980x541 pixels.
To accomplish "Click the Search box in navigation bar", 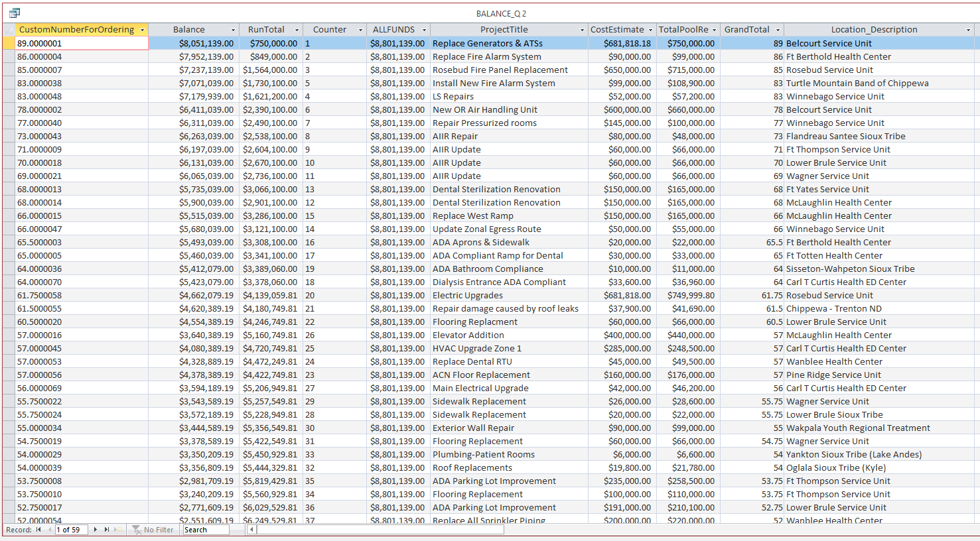I will (x=206, y=530).
